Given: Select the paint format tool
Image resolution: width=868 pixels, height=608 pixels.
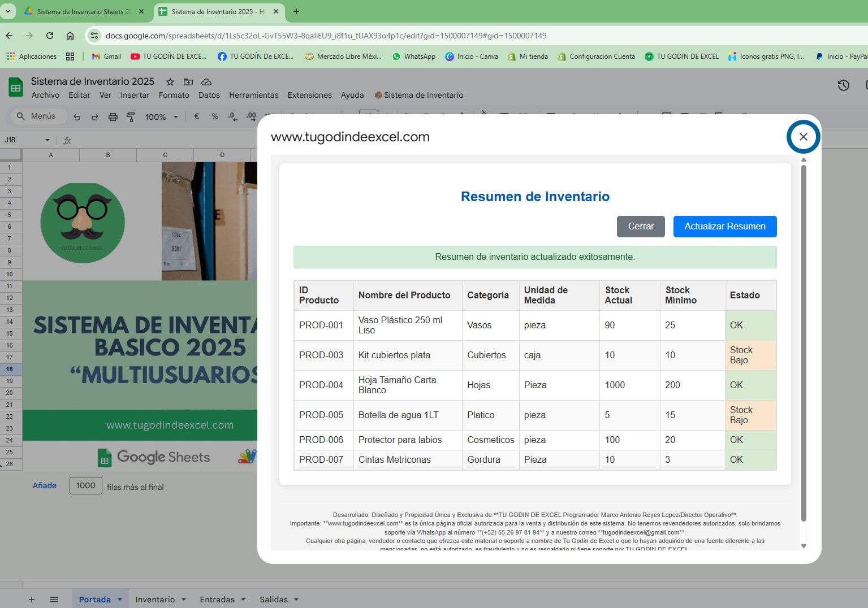Looking at the screenshot, I should (131, 117).
